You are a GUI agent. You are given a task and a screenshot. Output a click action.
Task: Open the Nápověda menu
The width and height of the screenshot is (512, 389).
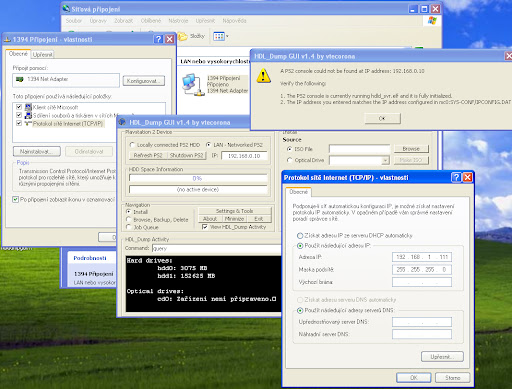click(x=234, y=21)
